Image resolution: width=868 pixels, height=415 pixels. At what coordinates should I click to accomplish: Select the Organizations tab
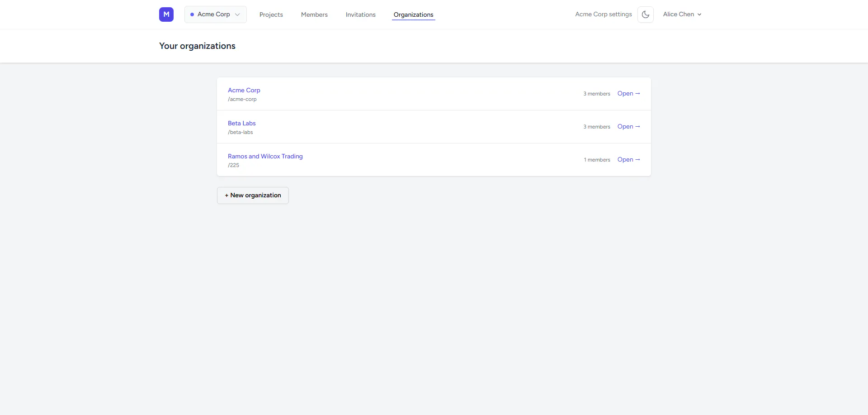click(x=413, y=14)
